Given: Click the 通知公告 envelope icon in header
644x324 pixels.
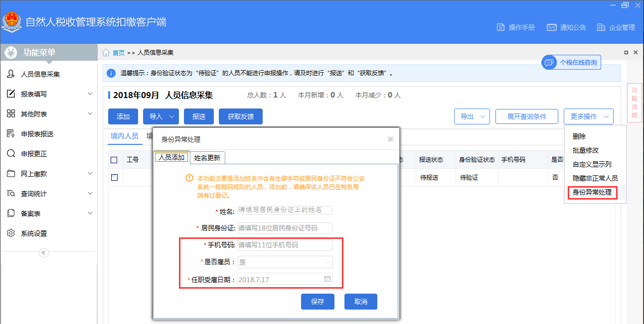Looking at the screenshot, I should pos(551,27).
